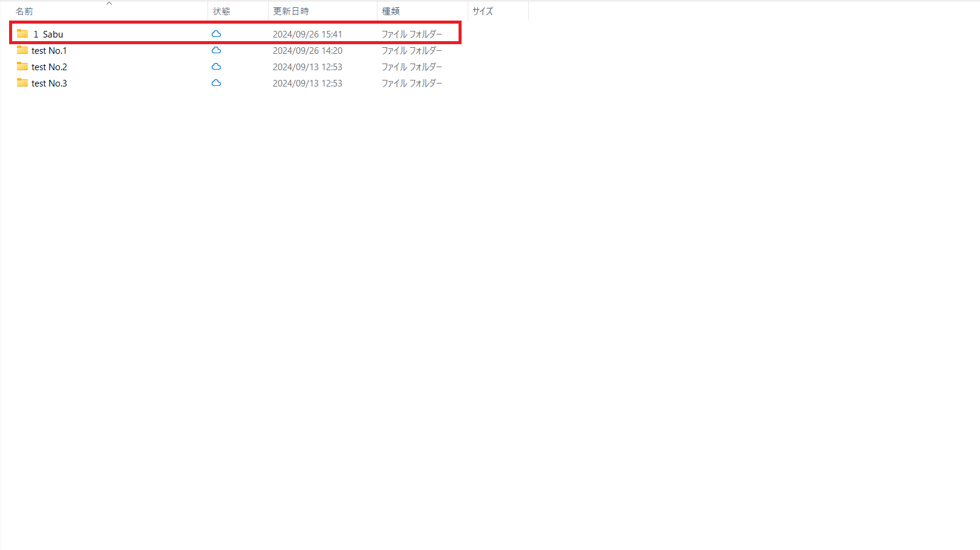The height and width of the screenshot is (550, 980).
Task: Click ファイル フォルダー type in test No.2 row
Action: (412, 67)
